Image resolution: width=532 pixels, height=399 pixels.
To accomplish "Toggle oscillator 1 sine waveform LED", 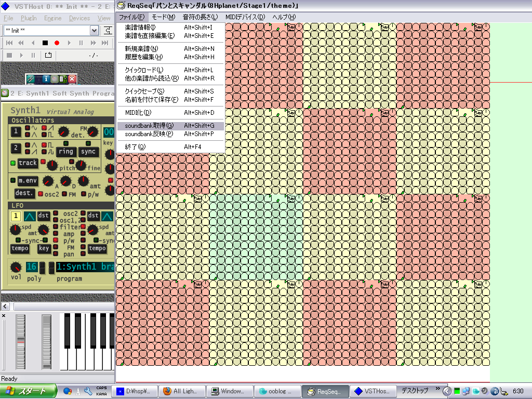I will coord(28,128).
